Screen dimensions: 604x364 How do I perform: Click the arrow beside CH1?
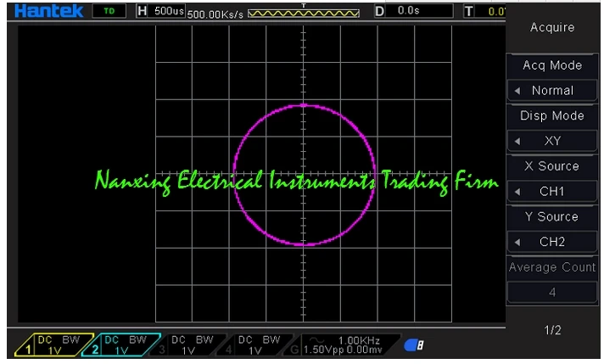point(517,192)
